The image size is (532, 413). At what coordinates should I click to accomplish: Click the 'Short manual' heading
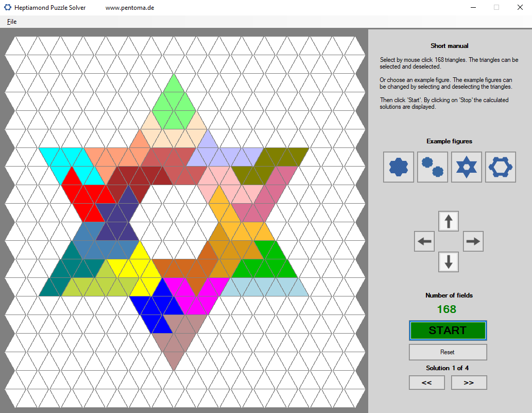point(449,46)
